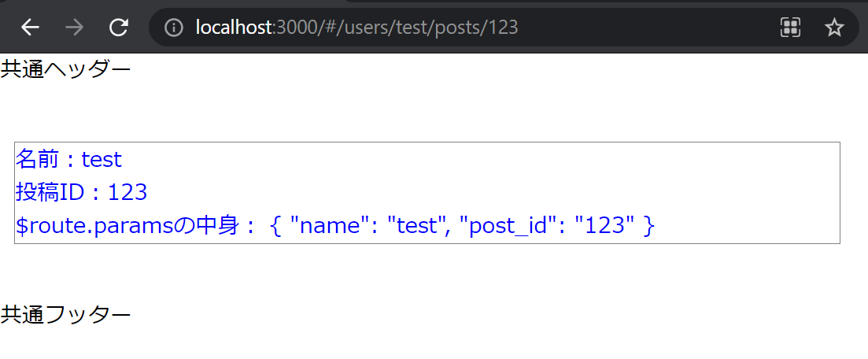Bookmark this page with the star icon
Viewport: 868px width, 359px height.
(833, 28)
